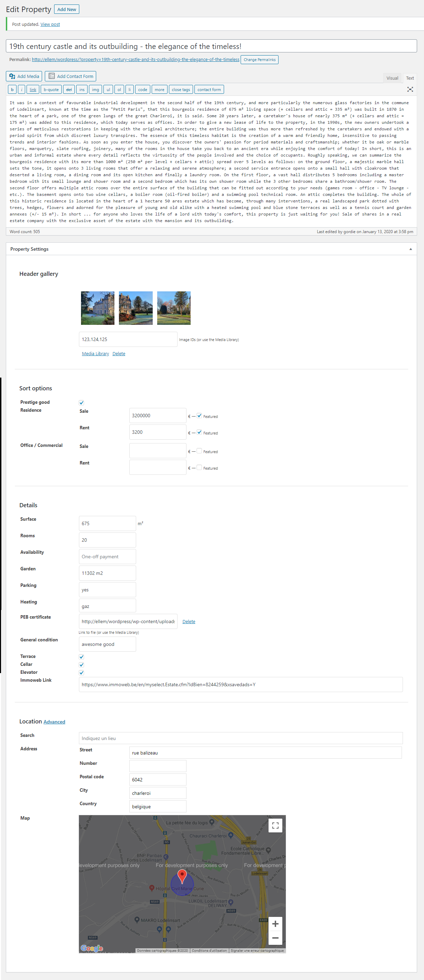Click the red location pin on map
The image size is (424, 980).
[x=182, y=876]
